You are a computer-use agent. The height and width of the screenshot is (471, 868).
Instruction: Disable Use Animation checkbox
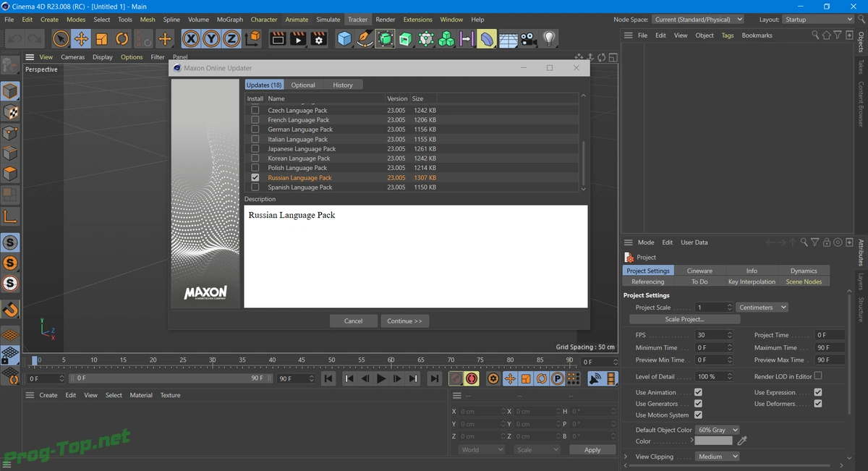pos(698,392)
